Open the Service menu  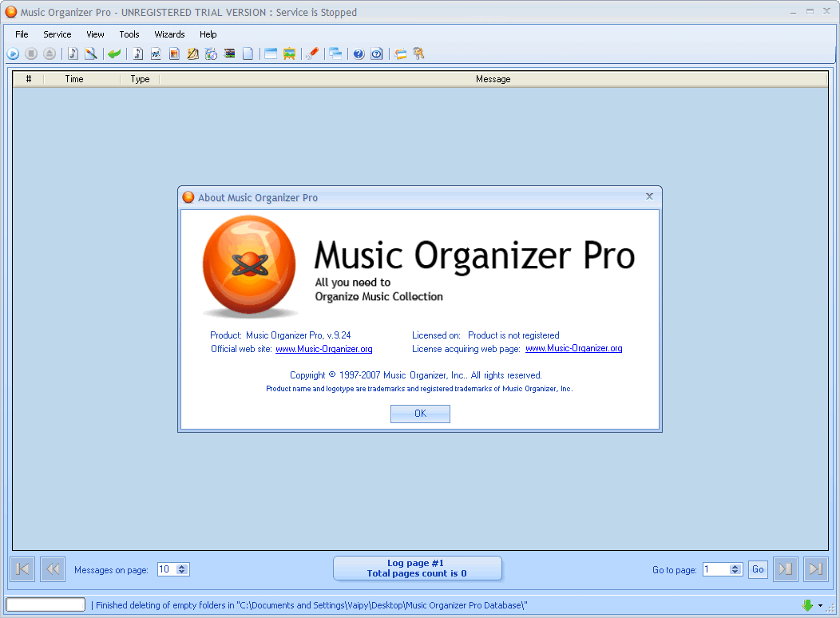pos(57,34)
